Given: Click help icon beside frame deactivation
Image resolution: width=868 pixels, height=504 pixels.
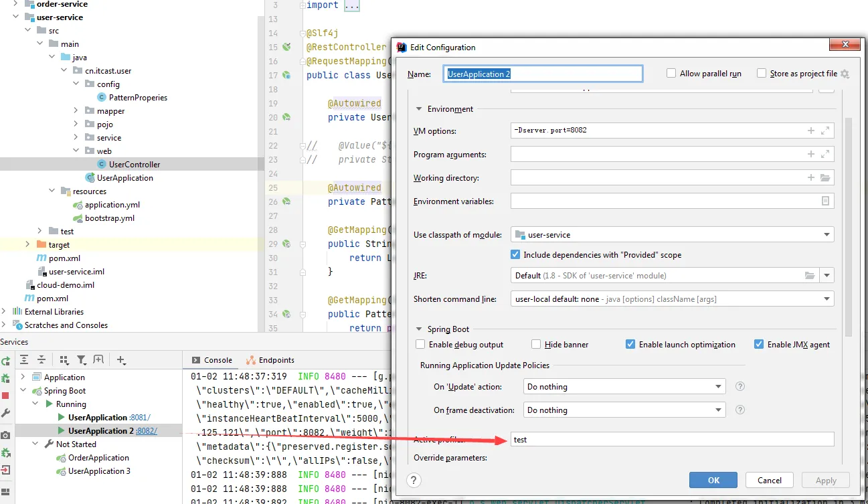Looking at the screenshot, I should [x=740, y=410].
